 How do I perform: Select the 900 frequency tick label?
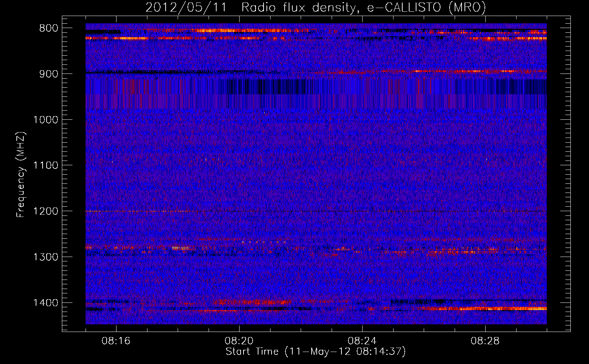[x=49, y=74]
